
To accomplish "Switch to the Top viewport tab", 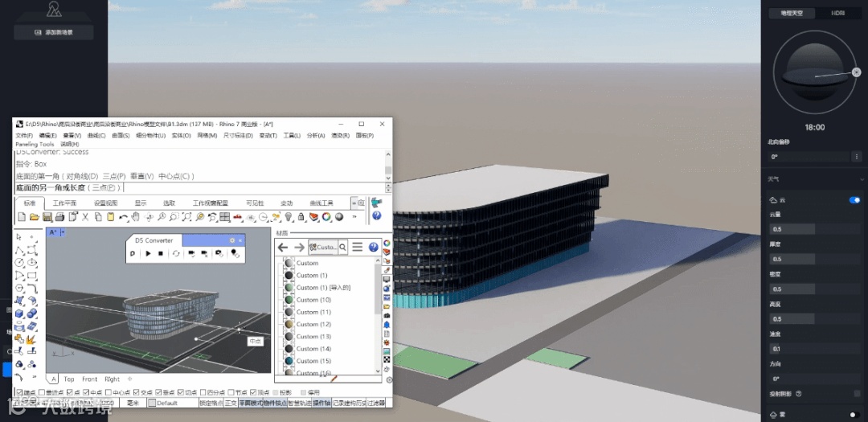I will (x=68, y=379).
